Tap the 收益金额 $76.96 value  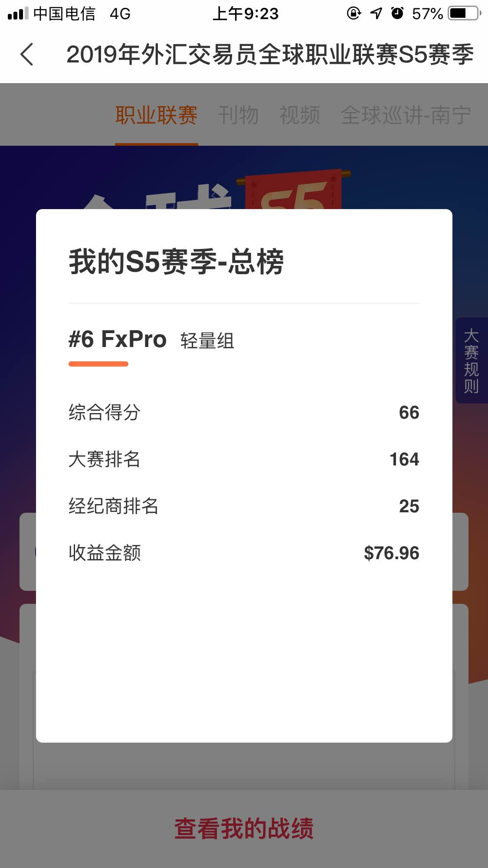(x=392, y=553)
